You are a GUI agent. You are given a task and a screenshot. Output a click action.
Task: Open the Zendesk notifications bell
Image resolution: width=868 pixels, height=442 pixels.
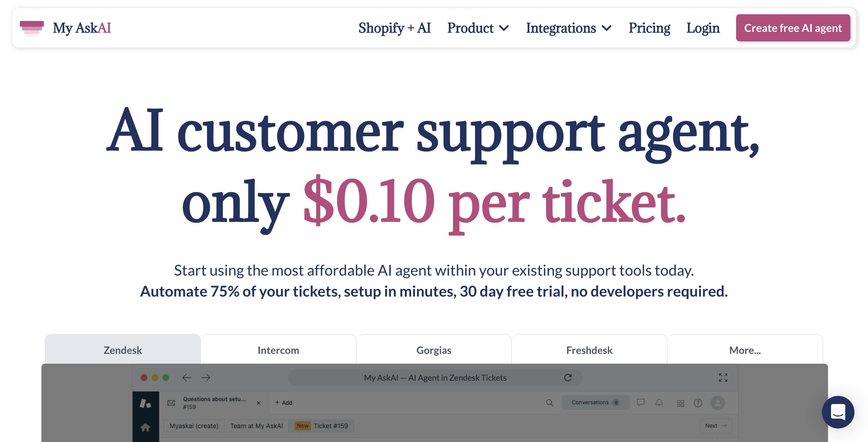pos(659,403)
